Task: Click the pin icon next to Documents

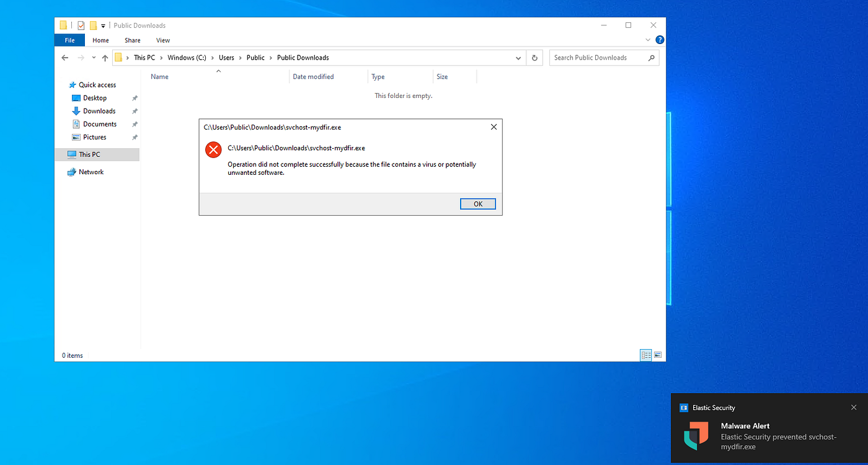Action: pyautogui.click(x=135, y=124)
